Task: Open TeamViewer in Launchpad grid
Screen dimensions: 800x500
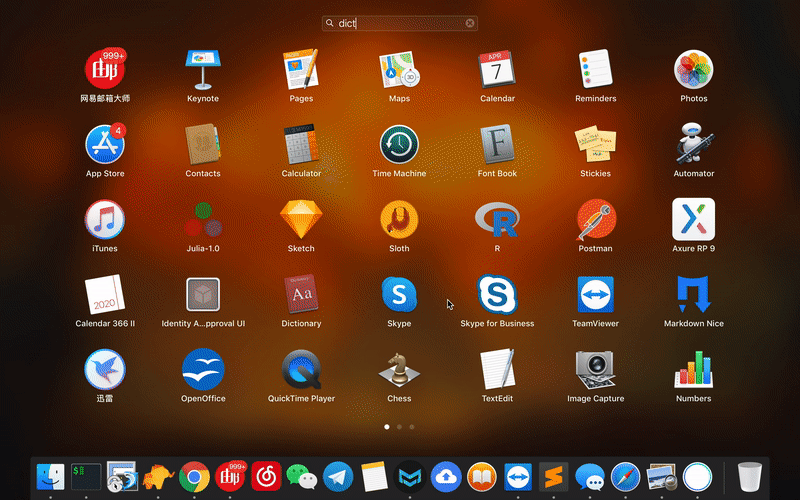Action: (595, 294)
